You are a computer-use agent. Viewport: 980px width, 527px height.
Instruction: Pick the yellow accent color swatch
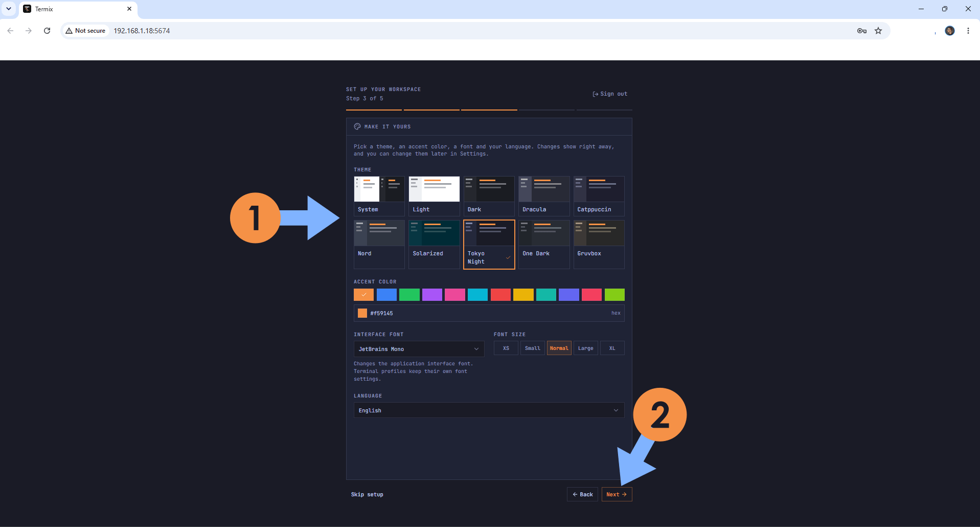click(523, 295)
